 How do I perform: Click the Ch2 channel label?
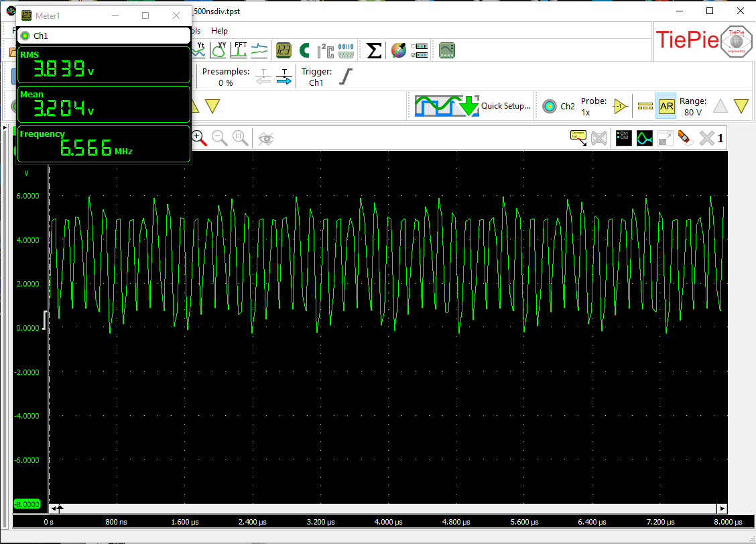click(x=568, y=106)
